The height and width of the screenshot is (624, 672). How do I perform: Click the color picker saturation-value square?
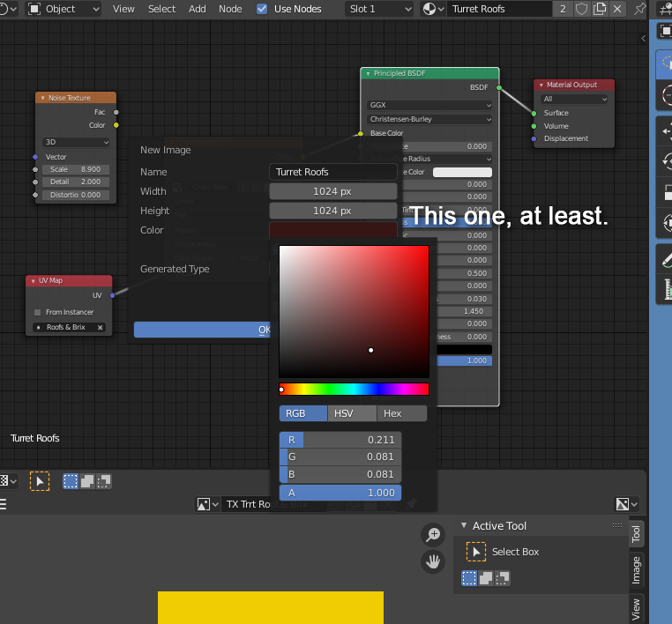pyautogui.click(x=354, y=311)
